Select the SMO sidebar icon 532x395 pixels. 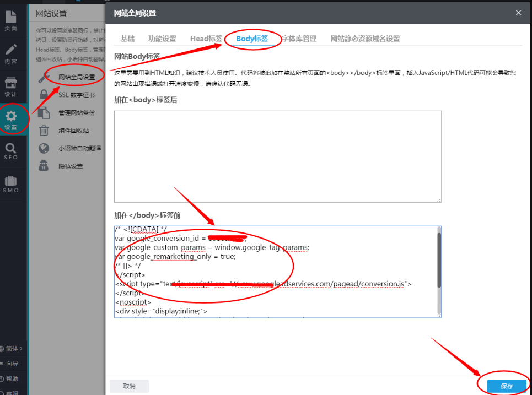[12, 182]
